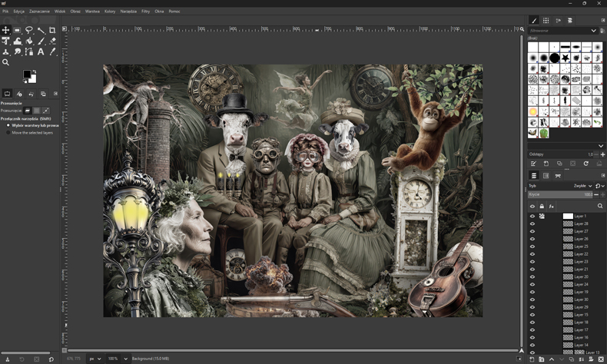Select the Crop tool

pyautogui.click(x=52, y=30)
